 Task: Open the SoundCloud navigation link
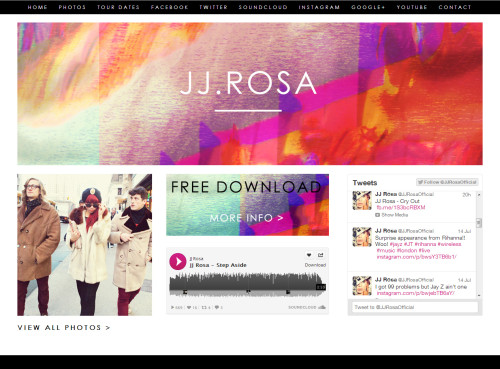pos(263,7)
